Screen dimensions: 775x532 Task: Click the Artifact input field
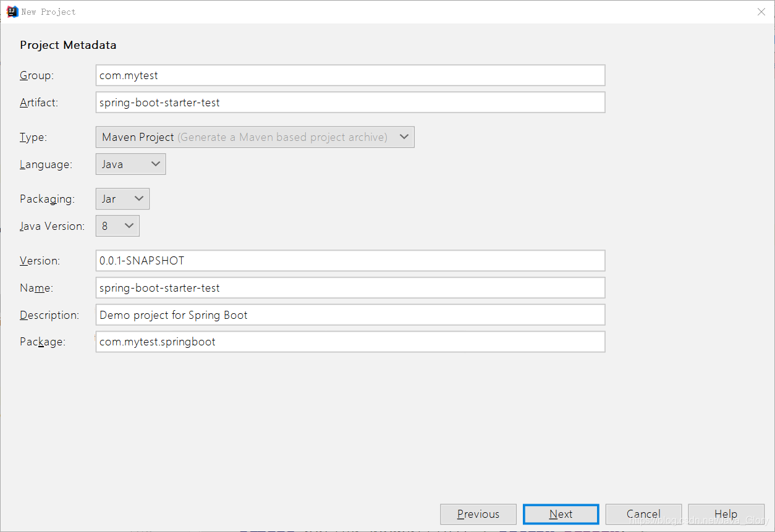pos(350,103)
